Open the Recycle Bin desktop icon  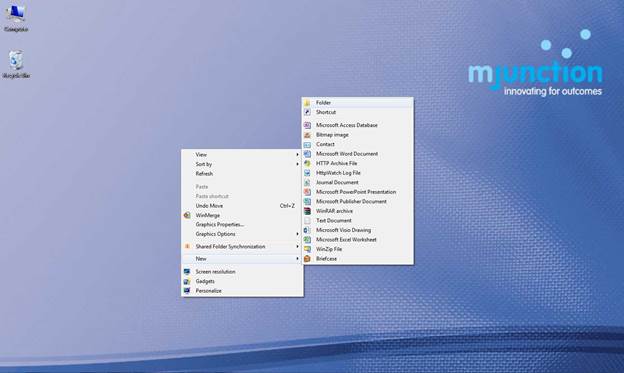16,64
